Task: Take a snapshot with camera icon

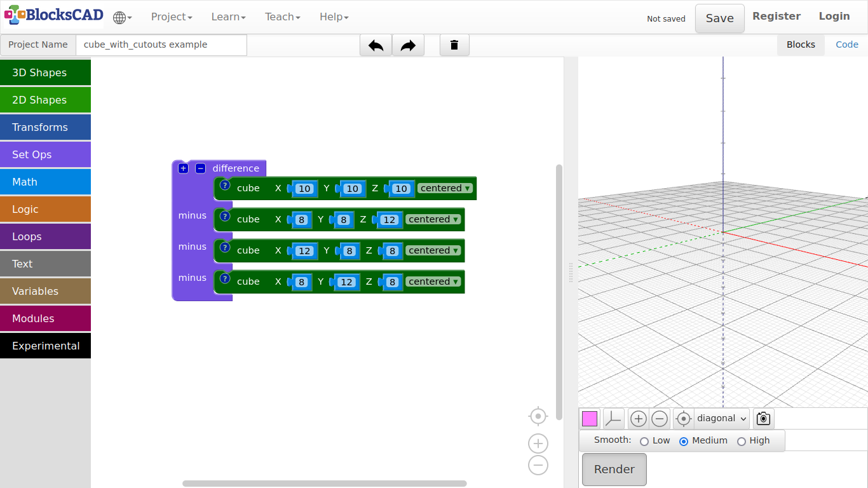Action: click(763, 419)
